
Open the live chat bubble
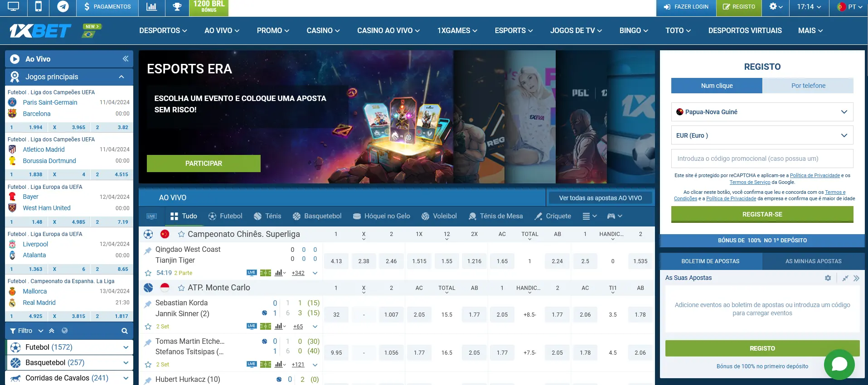coord(839,364)
